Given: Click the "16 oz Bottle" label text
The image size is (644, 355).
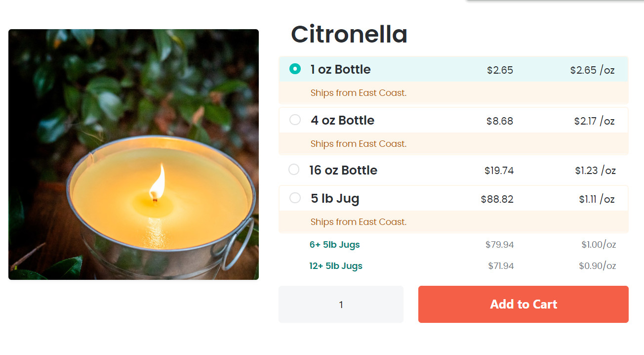Looking at the screenshot, I should point(343,170).
